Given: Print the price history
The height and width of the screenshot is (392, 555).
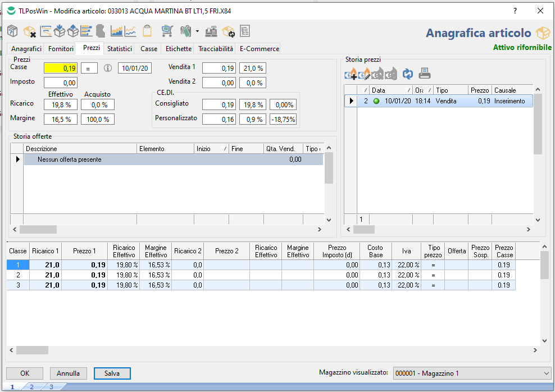Looking at the screenshot, I should pyautogui.click(x=424, y=73).
